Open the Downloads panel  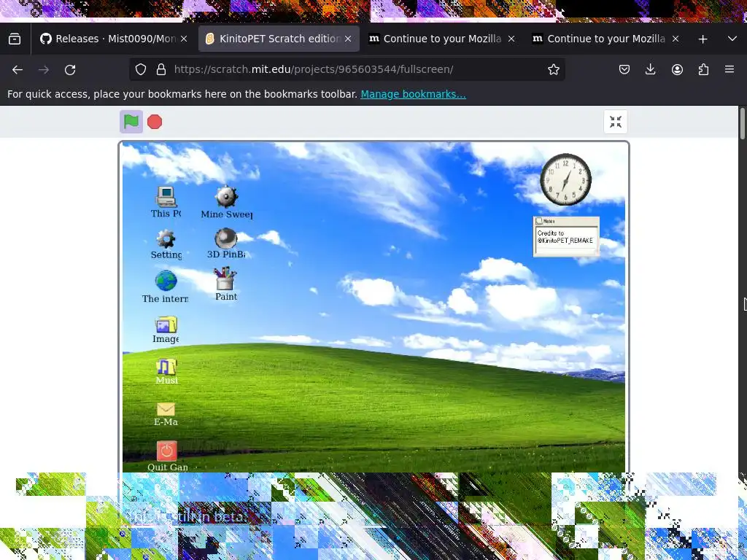coord(650,69)
